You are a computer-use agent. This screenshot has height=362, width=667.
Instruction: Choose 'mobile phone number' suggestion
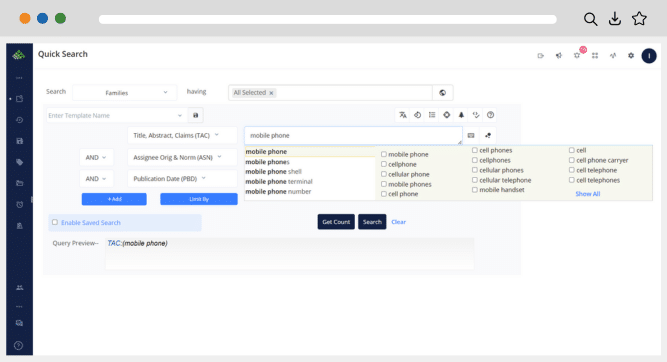[278, 191]
